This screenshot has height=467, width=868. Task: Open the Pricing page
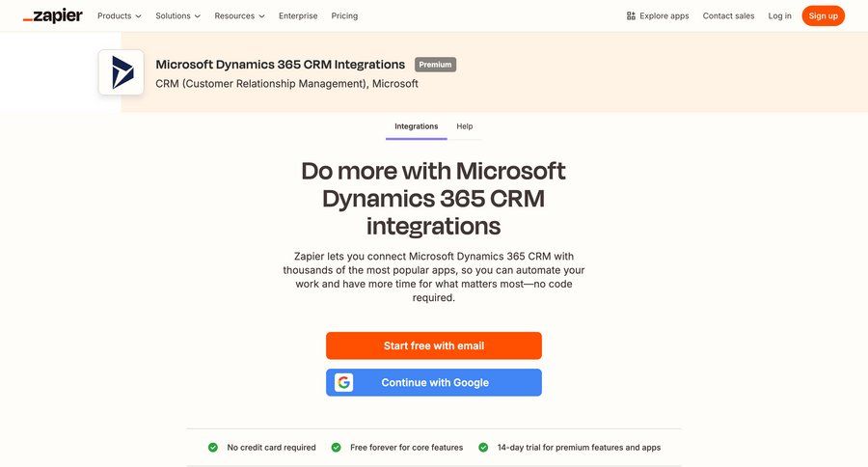[x=344, y=16]
